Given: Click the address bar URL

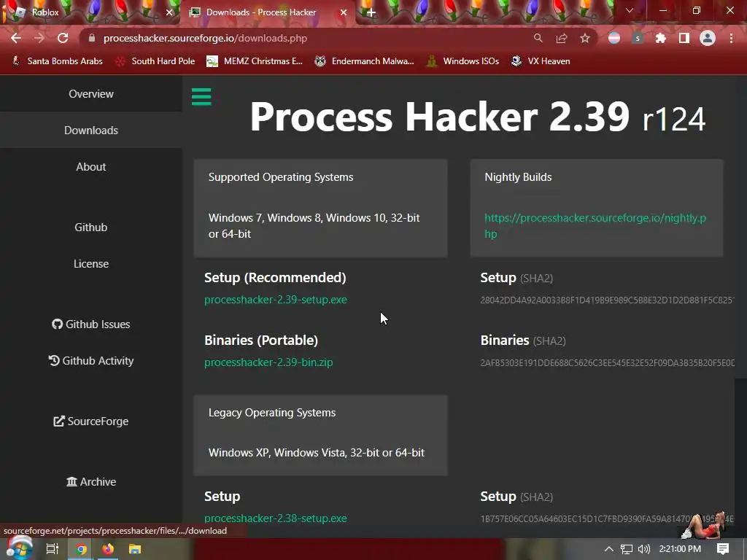Looking at the screenshot, I should 205,38.
